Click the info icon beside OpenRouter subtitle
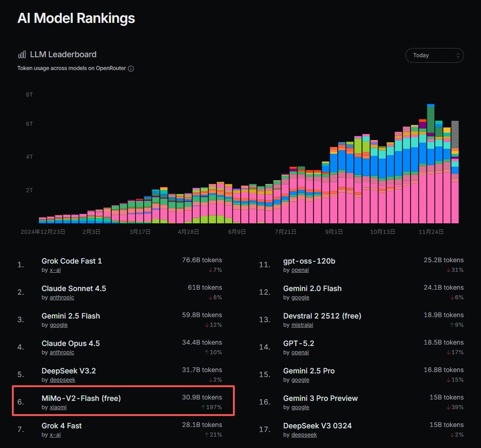Image resolution: width=481 pixels, height=448 pixels. click(x=131, y=69)
